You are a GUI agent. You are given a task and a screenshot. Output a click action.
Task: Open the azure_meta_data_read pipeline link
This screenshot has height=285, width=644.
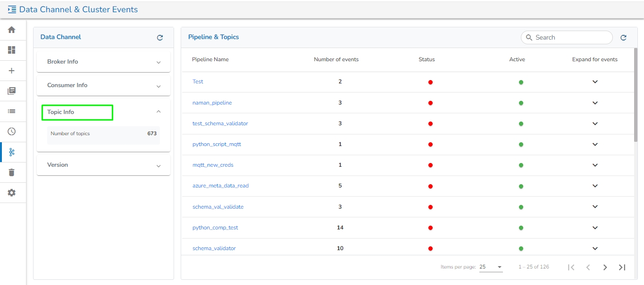click(220, 186)
